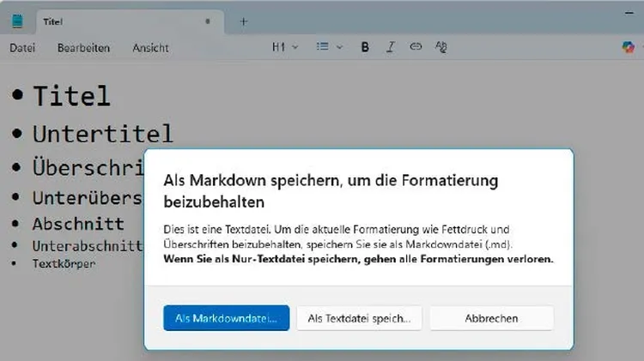Image resolution: width=644 pixels, height=361 pixels.
Task: Insert a link using the link icon
Action: click(x=416, y=47)
